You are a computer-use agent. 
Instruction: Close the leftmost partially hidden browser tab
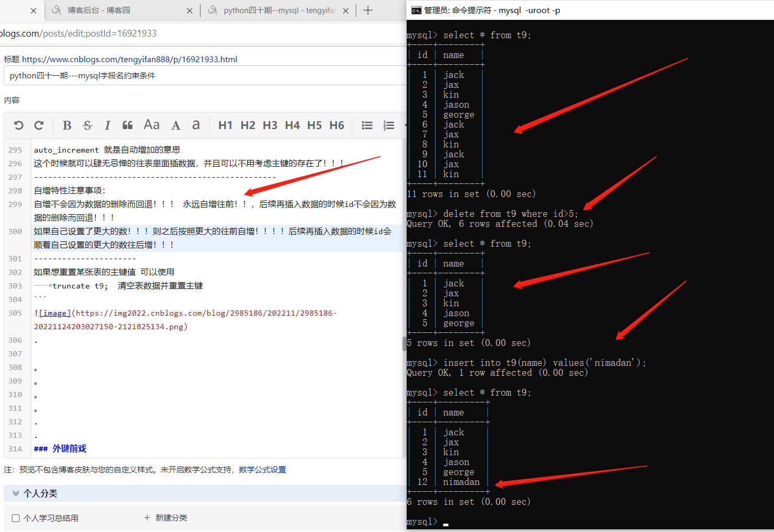point(33,10)
